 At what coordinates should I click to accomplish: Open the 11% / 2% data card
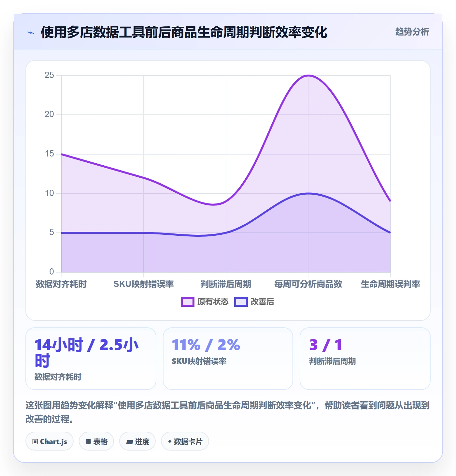click(x=228, y=359)
